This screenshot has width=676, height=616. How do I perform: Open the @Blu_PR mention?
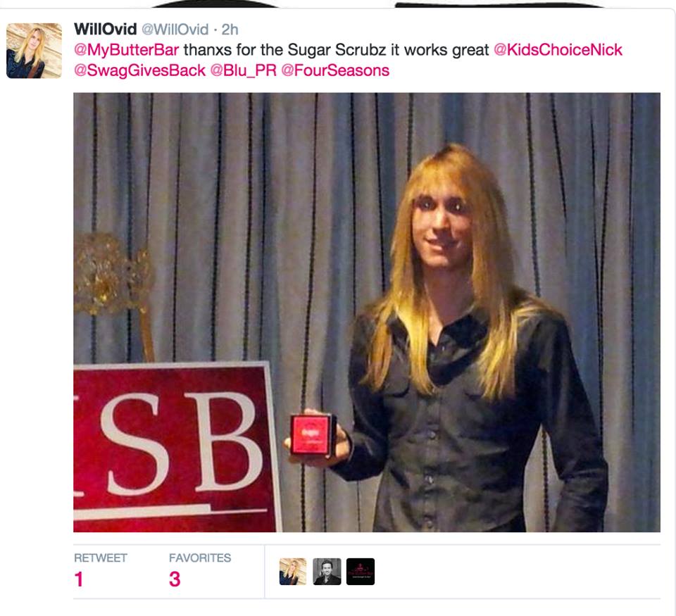tap(244, 70)
